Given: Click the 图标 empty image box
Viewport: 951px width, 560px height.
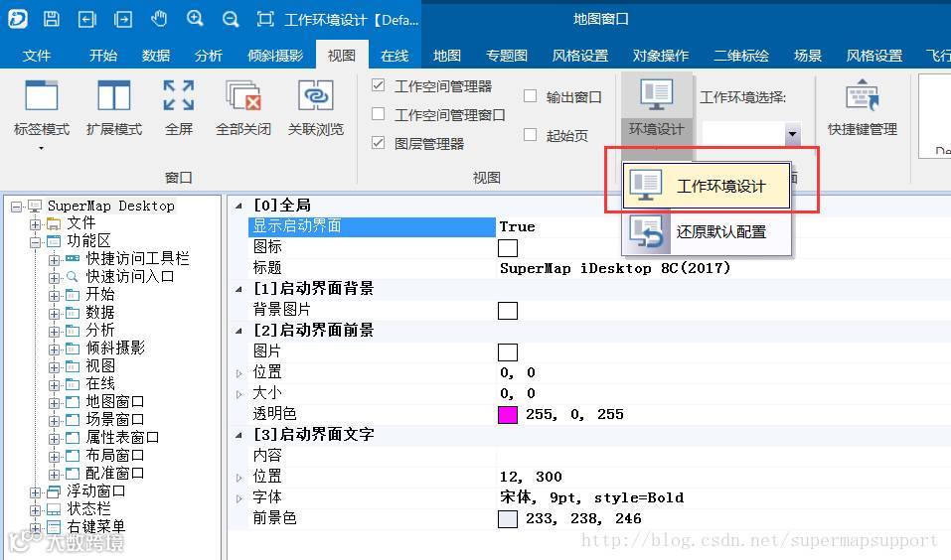Looking at the screenshot, I should (x=508, y=248).
